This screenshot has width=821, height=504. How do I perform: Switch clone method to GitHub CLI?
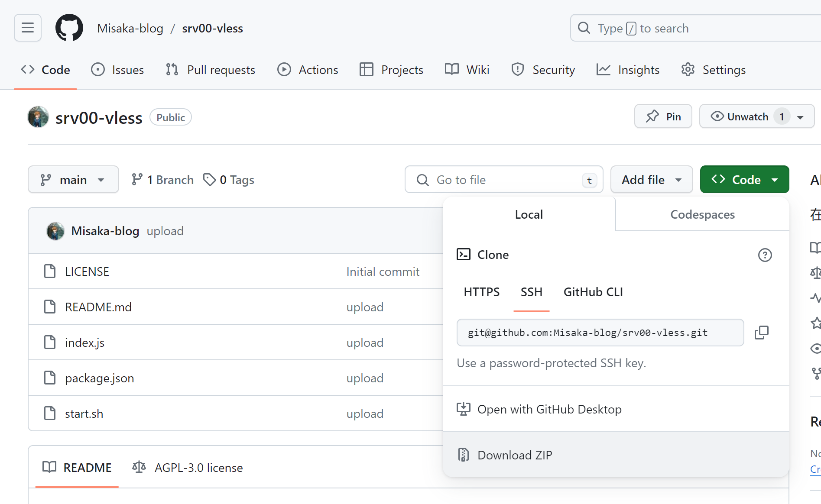pos(593,292)
